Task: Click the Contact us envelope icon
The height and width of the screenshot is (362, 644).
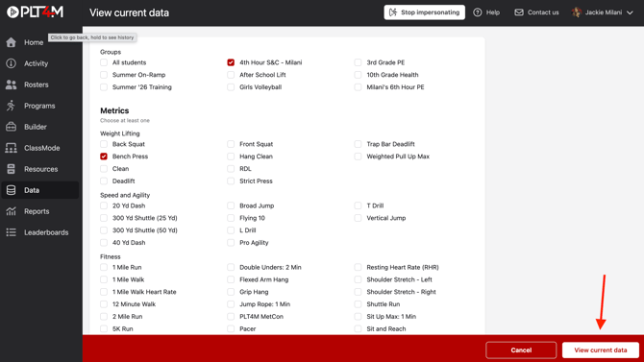Action: coord(519,12)
